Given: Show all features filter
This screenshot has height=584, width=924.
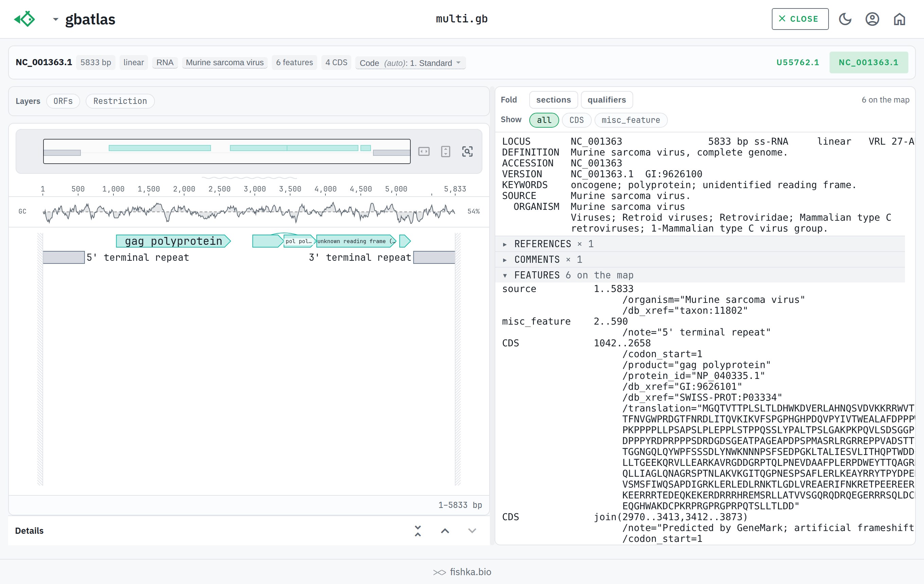Looking at the screenshot, I should coord(544,120).
